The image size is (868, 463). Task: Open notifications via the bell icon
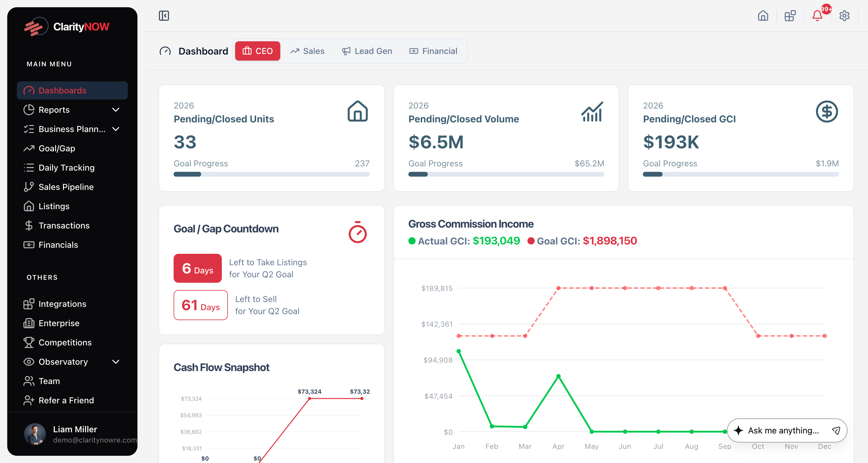pos(817,15)
